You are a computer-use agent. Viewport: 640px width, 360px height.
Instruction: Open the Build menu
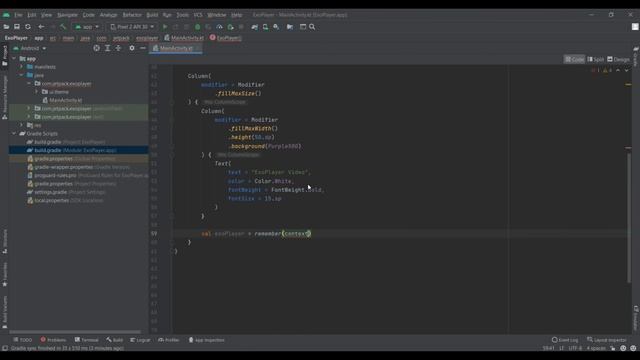coord(152,15)
